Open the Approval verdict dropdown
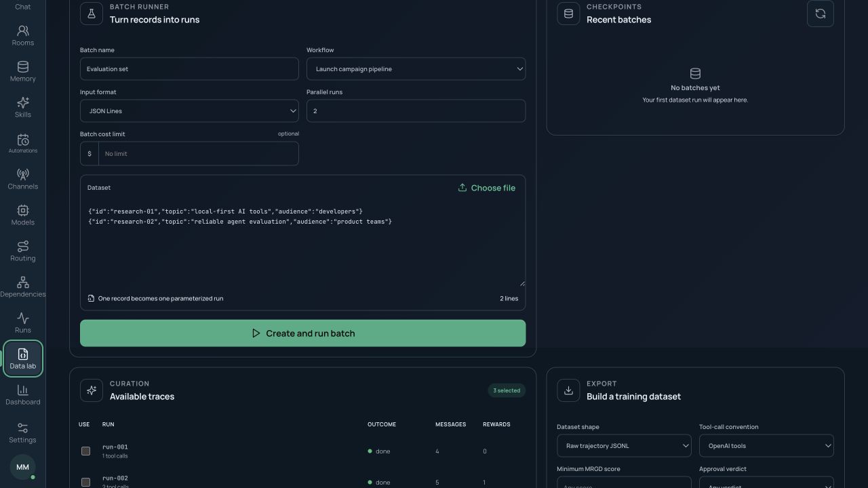Screen dimensions: 868x488 coord(766,483)
